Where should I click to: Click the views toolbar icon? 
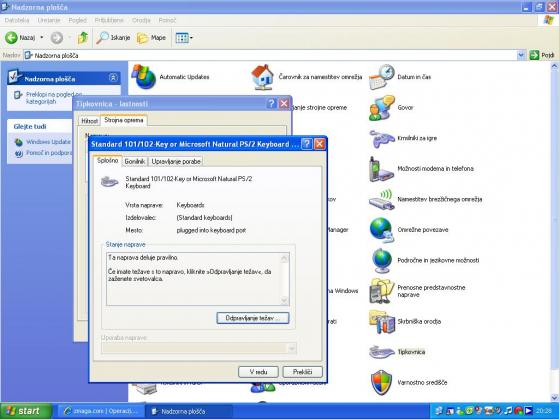(182, 37)
